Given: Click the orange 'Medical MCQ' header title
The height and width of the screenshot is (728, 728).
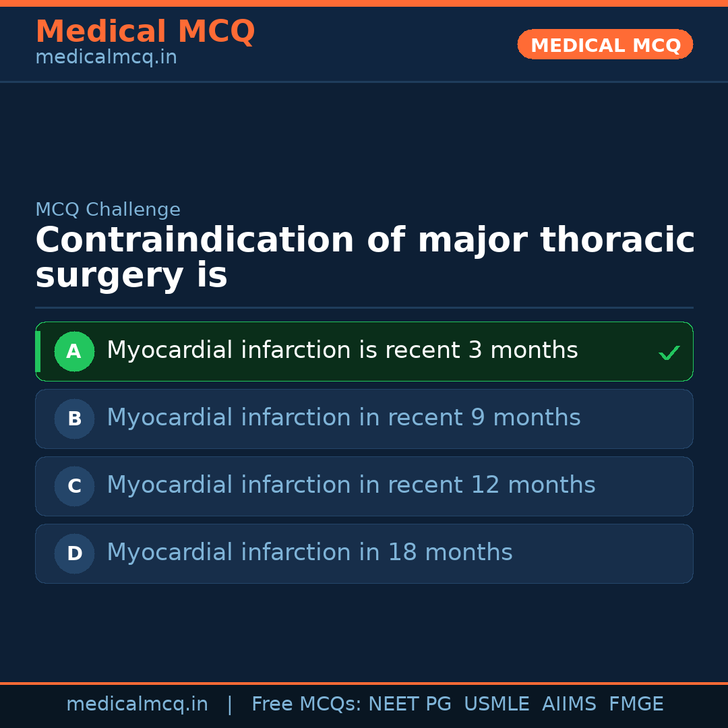Looking at the screenshot, I should click(145, 32).
